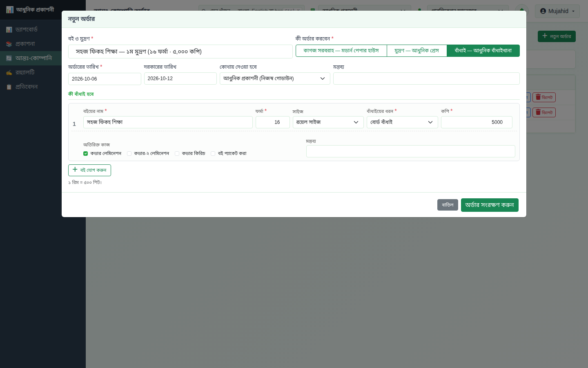Click the second ডিলেট button in background list
The image size is (588, 368).
tap(544, 112)
